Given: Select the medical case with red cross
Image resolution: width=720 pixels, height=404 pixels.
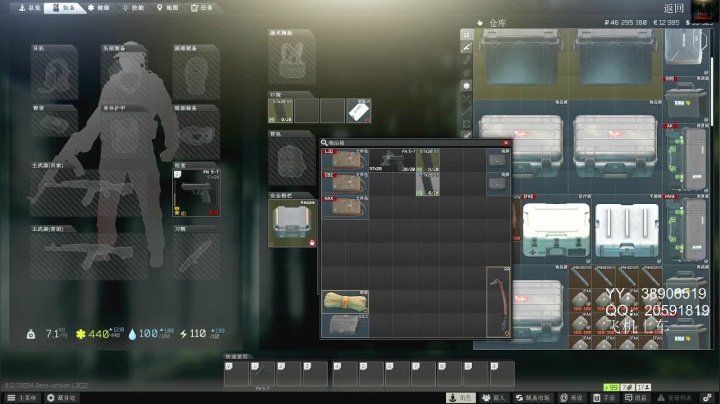Looking at the screenshot, I should pyautogui.click(x=557, y=230).
